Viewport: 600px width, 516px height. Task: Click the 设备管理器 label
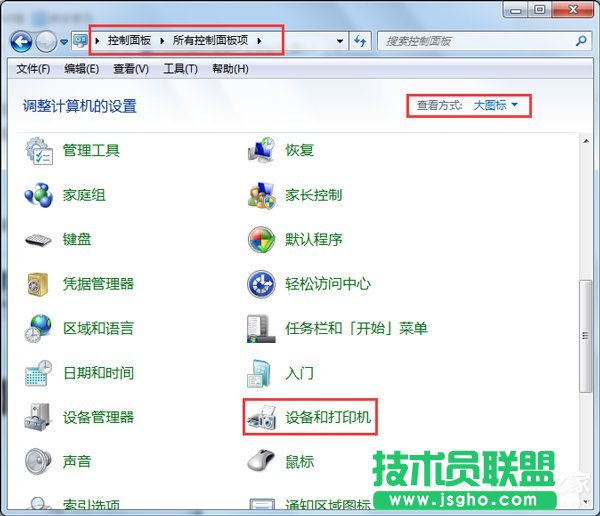[98, 417]
